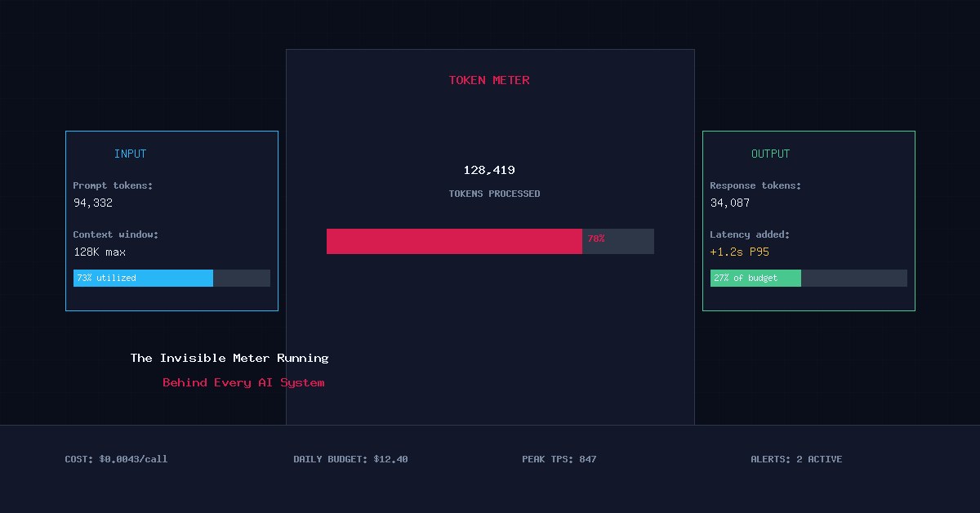Click "Behind Every AI System" red subtitle
The height and width of the screenshot is (513, 980).
coord(243,382)
